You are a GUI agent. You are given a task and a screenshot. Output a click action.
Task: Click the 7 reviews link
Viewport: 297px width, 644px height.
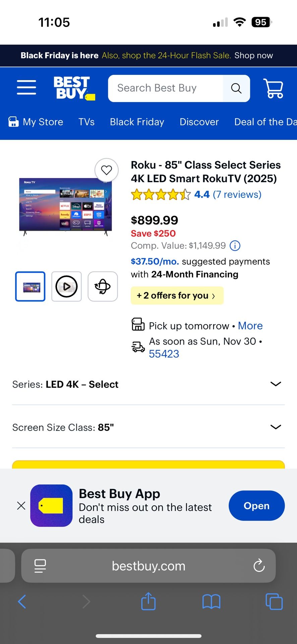[237, 195]
